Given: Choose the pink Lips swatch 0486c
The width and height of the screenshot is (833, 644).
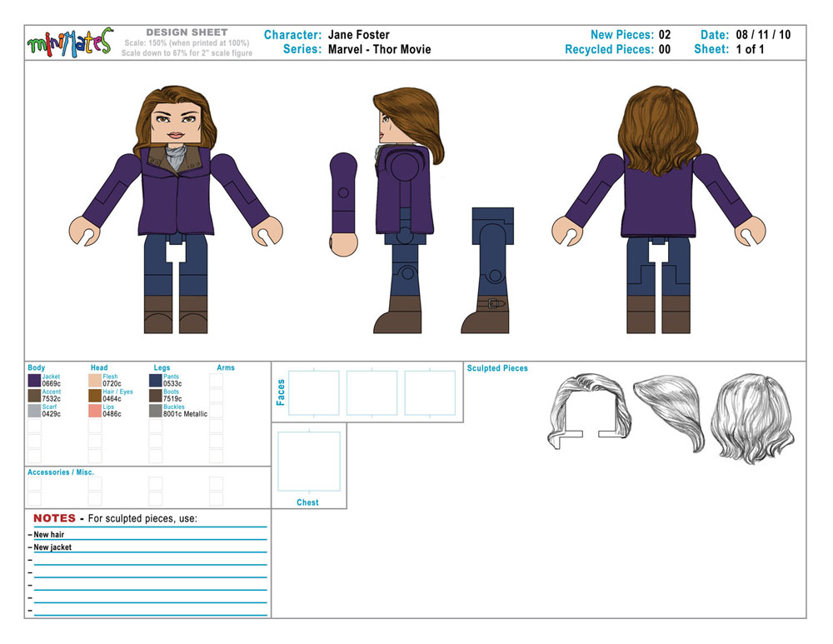Looking at the screenshot, I should 95,411.
